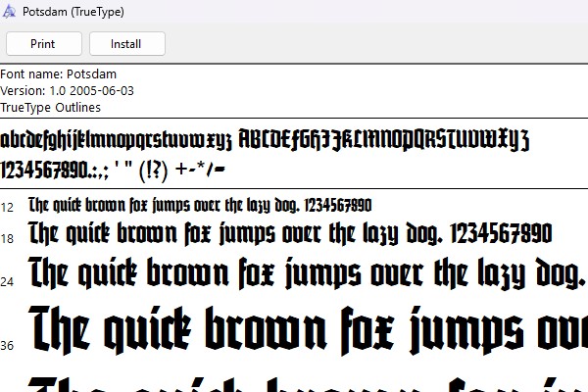This screenshot has height=392, width=588.
Task: Click the digits and punctuation sample line
Action: (113, 170)
